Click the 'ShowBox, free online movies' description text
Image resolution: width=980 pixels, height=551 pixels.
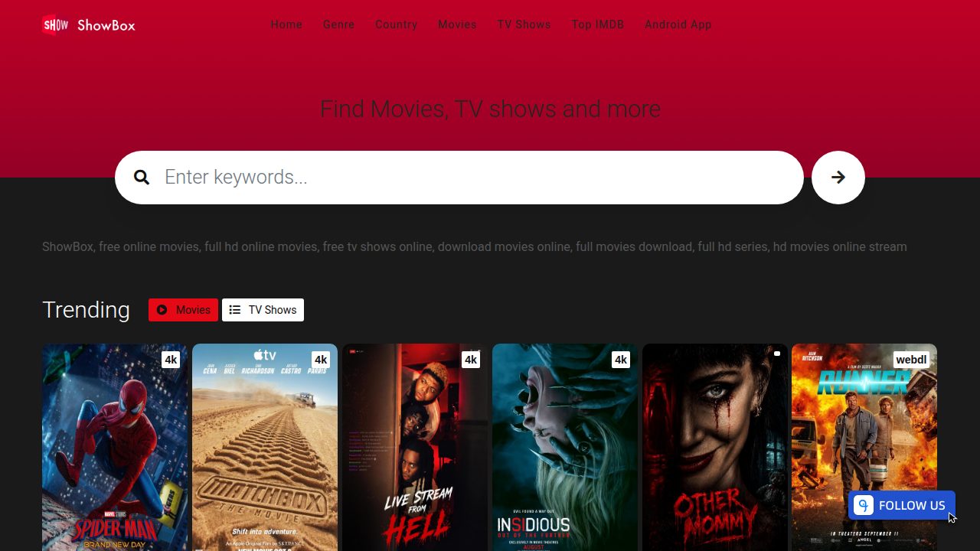[x=475, y=246]
